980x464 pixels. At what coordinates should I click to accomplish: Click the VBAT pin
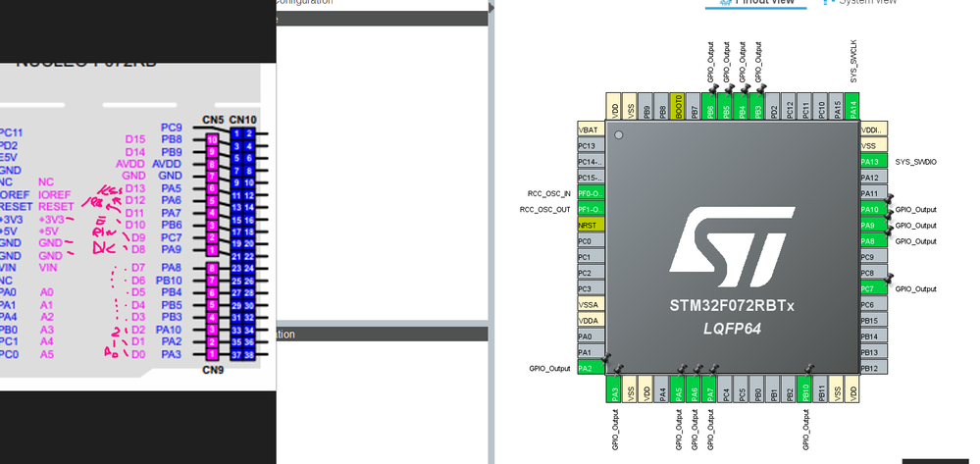(x=591, y=129)
